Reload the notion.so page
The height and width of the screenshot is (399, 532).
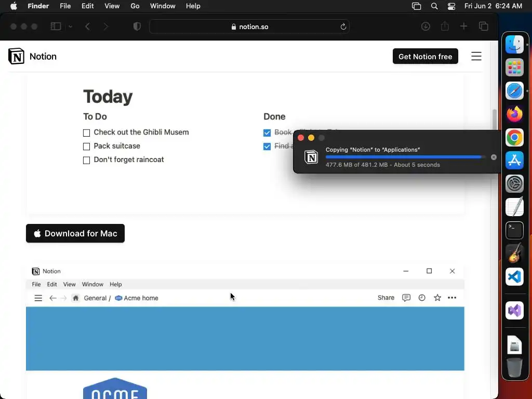343,26
